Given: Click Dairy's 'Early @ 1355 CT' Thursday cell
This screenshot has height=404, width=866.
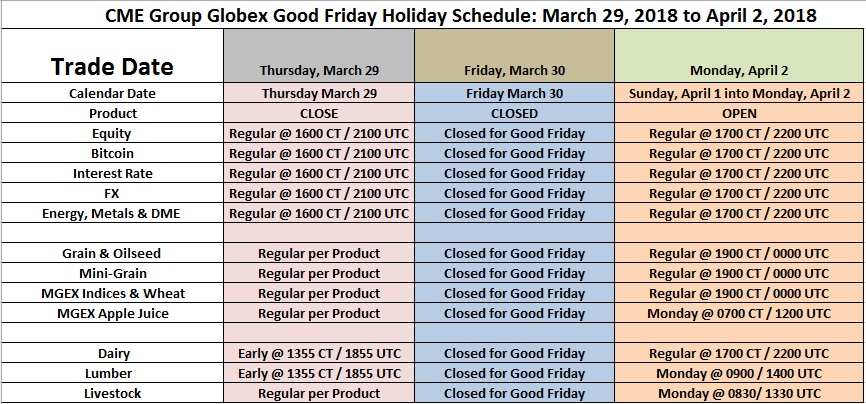Looking at the screenshot, I should click(x=318, y=353).
